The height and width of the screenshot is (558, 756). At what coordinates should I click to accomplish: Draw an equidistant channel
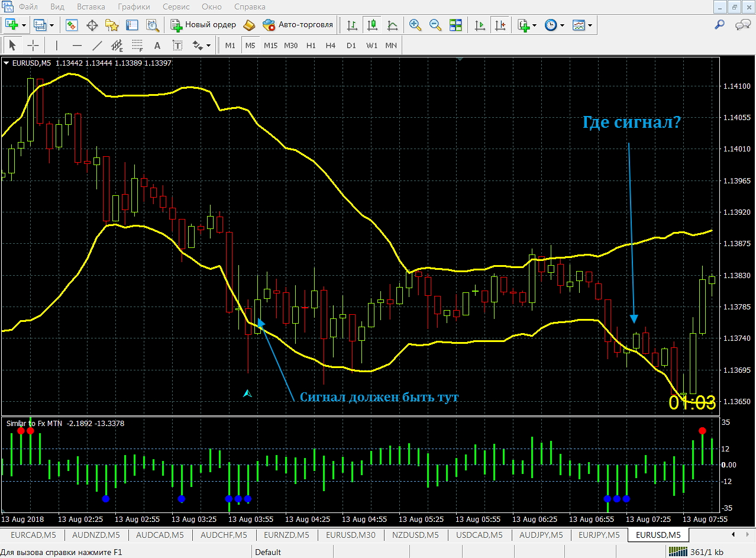[117, 45]
